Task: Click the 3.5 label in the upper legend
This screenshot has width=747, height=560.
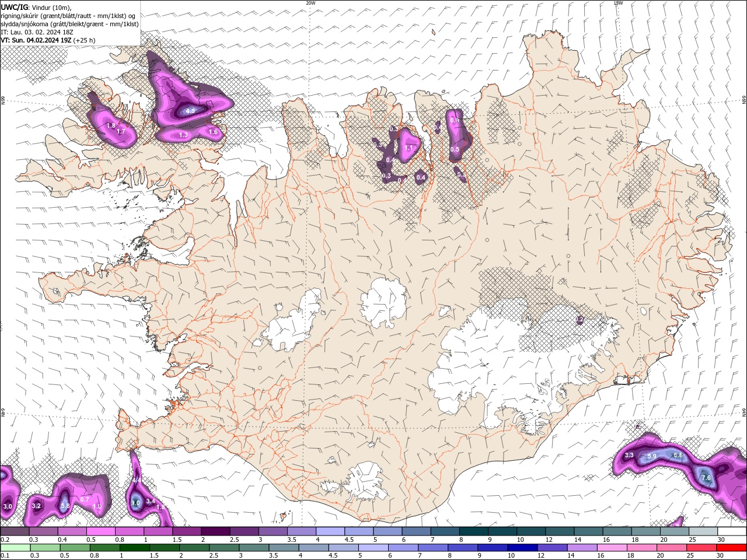Action: pyautogui.click(x=292, y=540)
